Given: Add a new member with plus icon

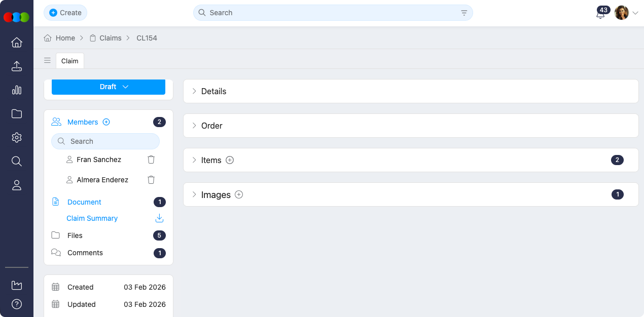Looking at the screenshot, I should (x=106, y=122).
